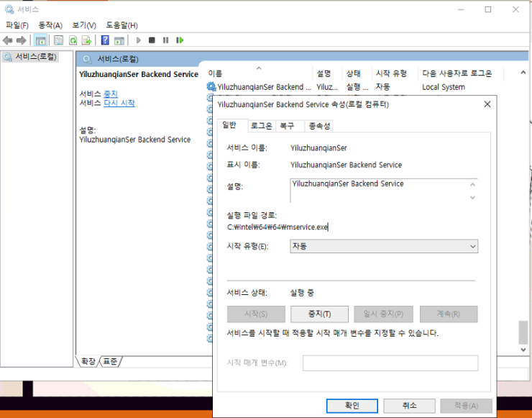This screenshot has width=532, height=418.
Task: Click the 취소 button
Action: tap(410, 406)
